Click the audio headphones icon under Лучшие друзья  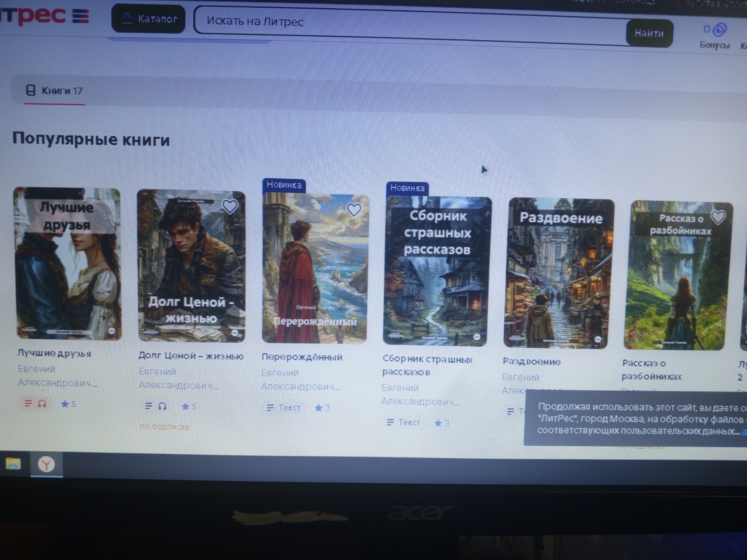42,404
